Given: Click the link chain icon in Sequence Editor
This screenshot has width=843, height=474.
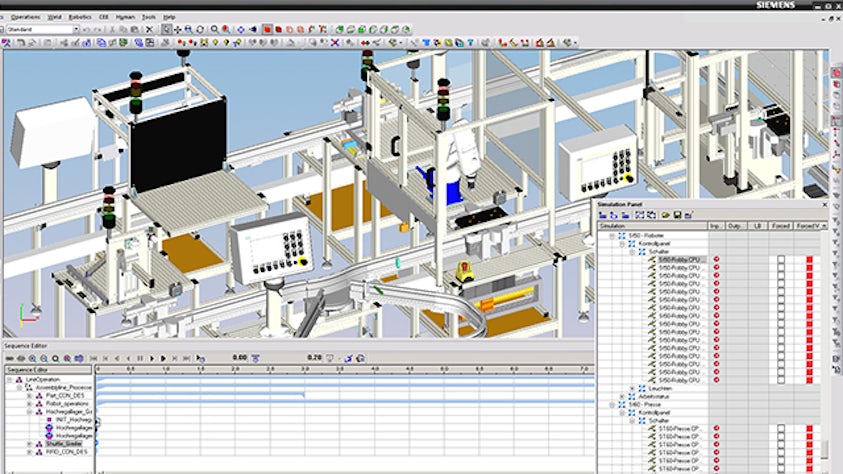Looking at the screenshot, I should coord(9,358).
